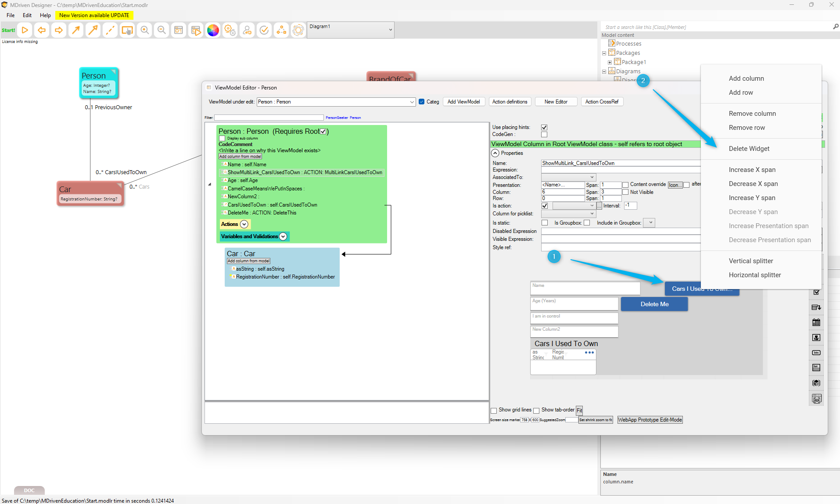This screenshot has height=504, width=840.
Task: Click the btn button widget icon
Action: pyautogui.click(x=816, y=353)
